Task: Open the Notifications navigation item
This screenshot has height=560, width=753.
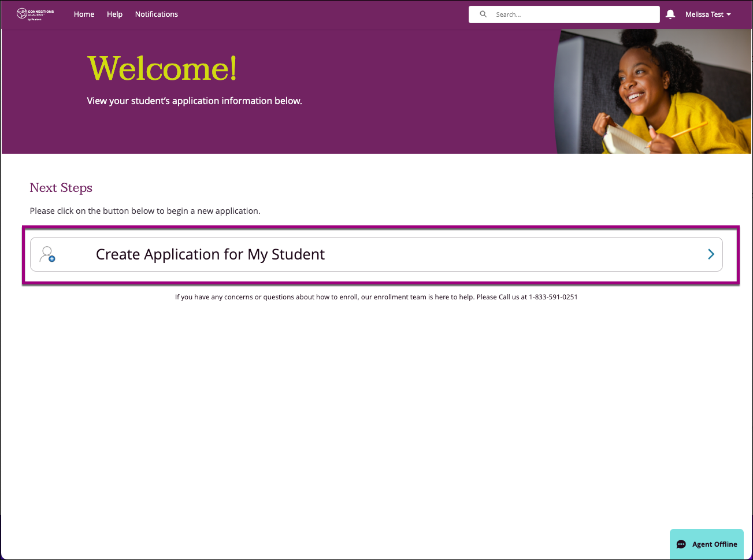Action: (x=156, y=14)
